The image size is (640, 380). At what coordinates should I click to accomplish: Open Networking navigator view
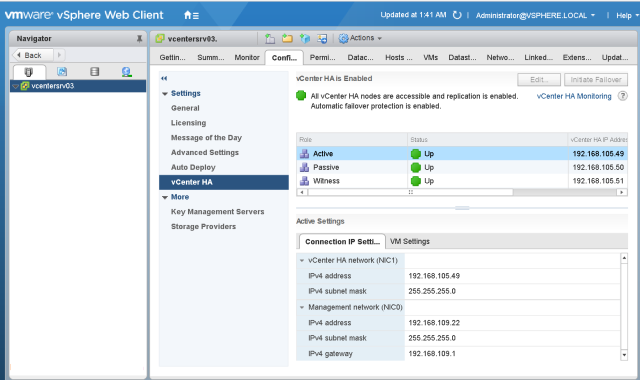click(127, 72)
